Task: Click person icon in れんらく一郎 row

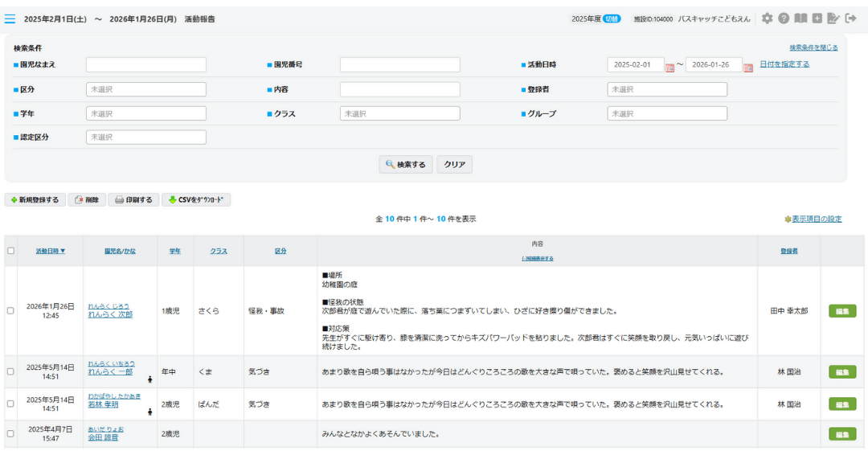Action: coord(150,379)
